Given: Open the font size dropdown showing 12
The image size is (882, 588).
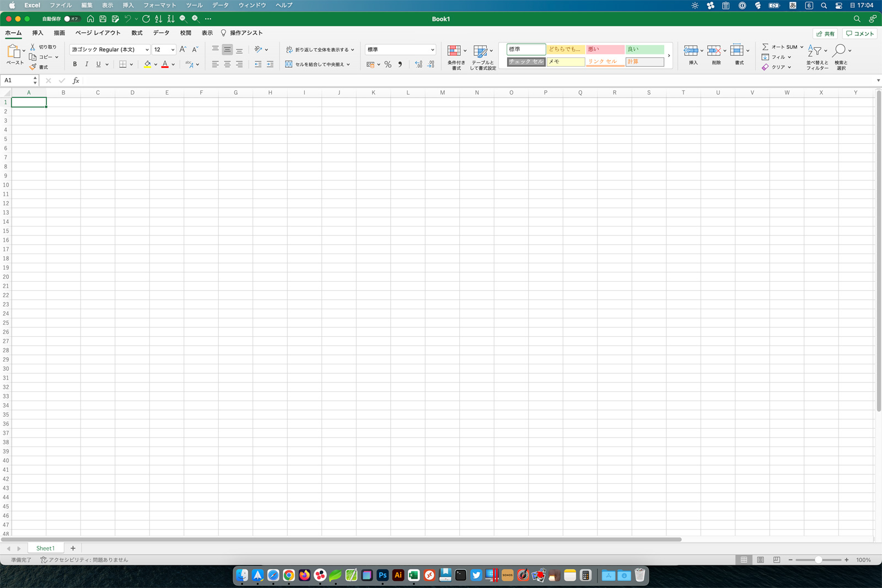Looking at the screenshot, I should tap(164, 50).
